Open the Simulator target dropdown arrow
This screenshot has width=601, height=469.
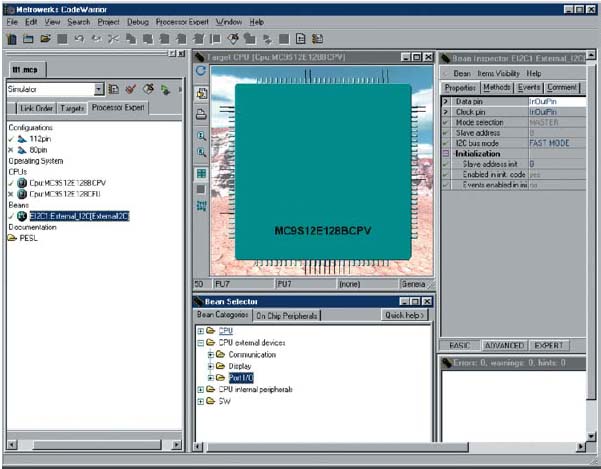pos(99,89)
